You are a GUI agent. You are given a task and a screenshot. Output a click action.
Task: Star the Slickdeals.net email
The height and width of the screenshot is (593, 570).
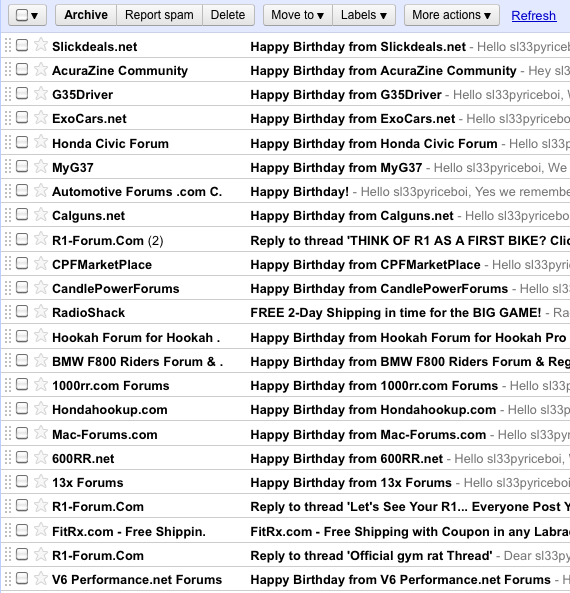tap(40, 45)
